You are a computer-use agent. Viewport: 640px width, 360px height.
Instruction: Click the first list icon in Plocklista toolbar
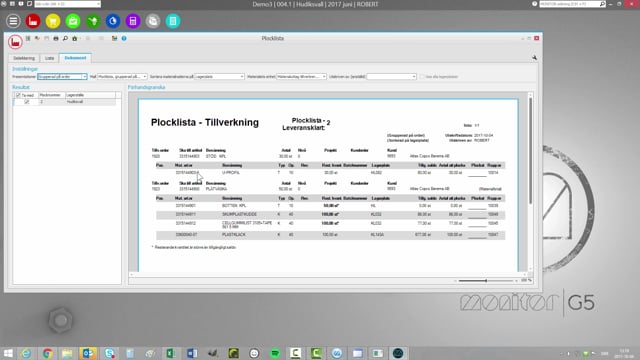(28, 38)
